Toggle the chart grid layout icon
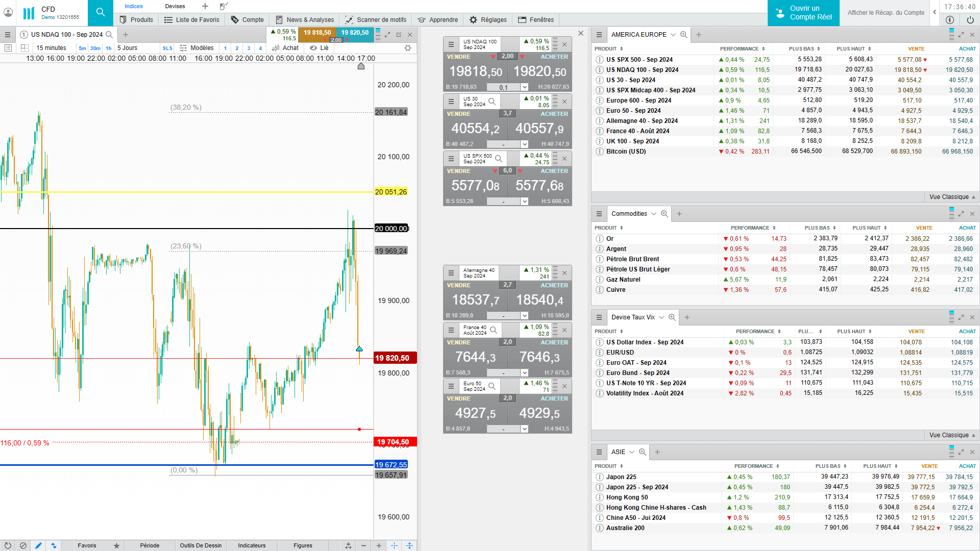The height and width of the screenshot is (551, 980). click(24, 48)
